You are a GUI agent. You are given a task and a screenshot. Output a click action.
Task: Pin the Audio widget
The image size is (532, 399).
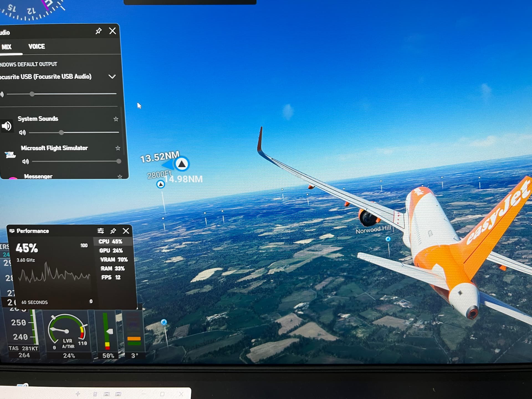(x=98, y=31)
